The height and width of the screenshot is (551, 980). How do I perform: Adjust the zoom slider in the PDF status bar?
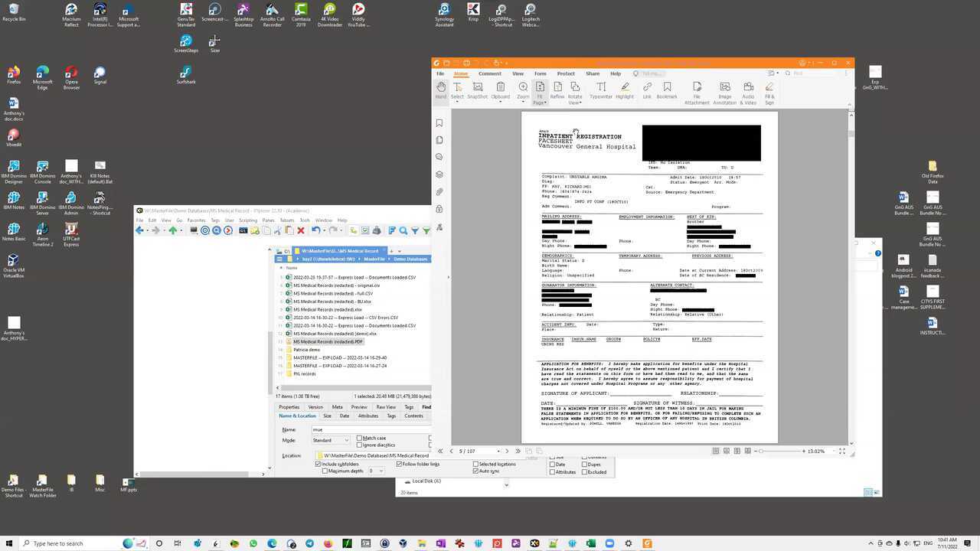[781, 452]
